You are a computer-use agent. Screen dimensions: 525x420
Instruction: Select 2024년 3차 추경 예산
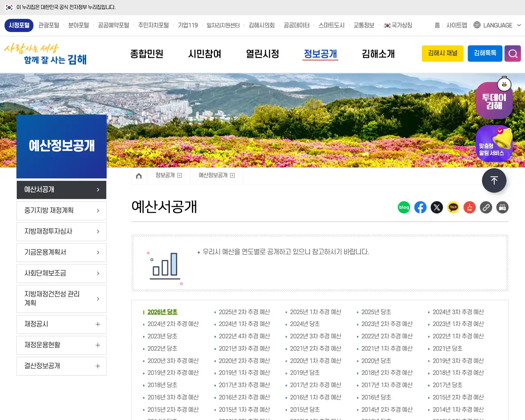(x=458, y=312)
